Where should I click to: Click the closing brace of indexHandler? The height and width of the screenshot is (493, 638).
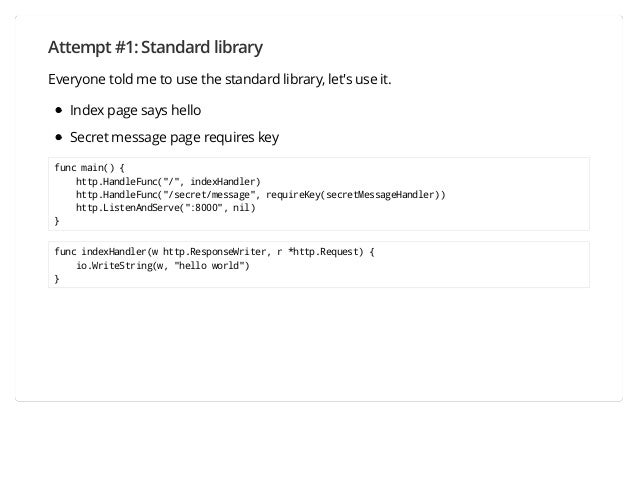coord(57,279)
